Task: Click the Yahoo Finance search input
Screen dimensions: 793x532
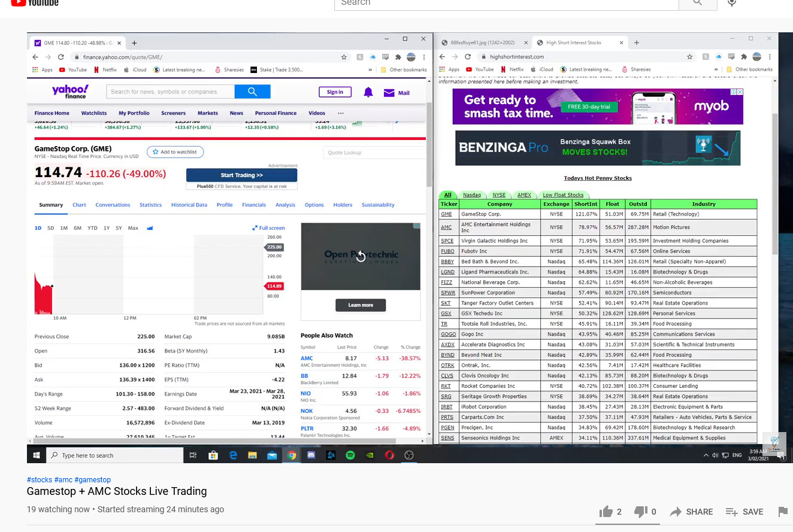Action: (171, 92)
